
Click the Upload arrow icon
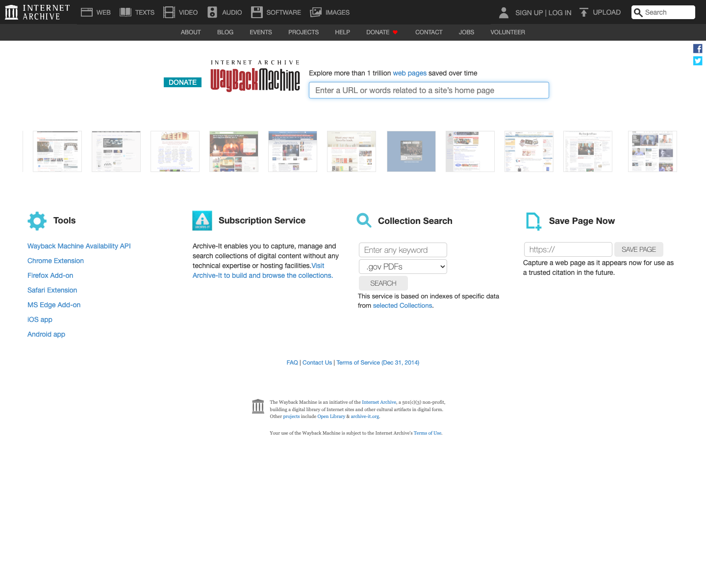pyautogui.click(x=583, y=12)
